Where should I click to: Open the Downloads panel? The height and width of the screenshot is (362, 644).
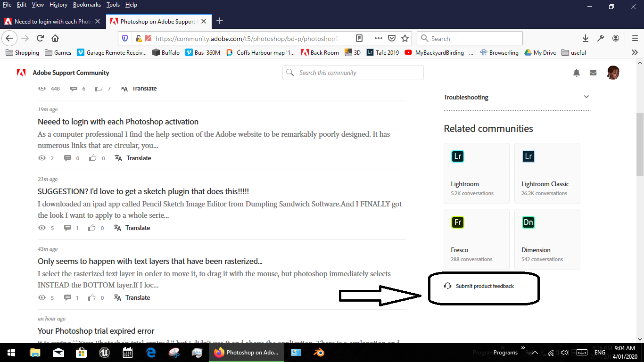(x=585, y=38)
